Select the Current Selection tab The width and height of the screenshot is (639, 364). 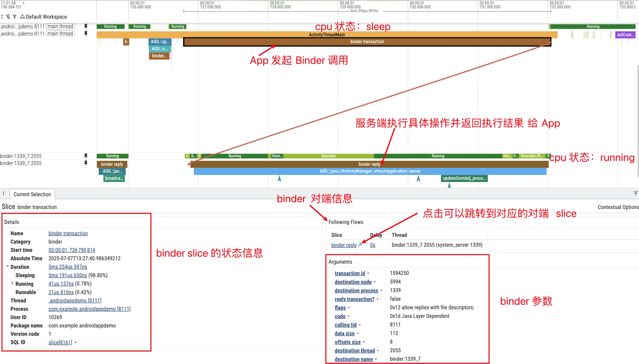click(x=32, y=194)
